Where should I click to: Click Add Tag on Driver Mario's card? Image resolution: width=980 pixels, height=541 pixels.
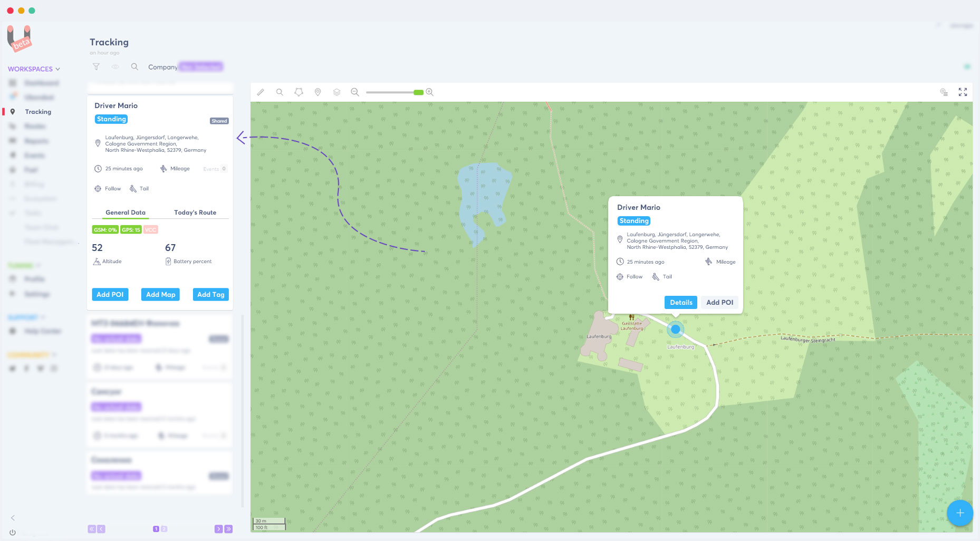pyautogui.click(x=210, y=294)
